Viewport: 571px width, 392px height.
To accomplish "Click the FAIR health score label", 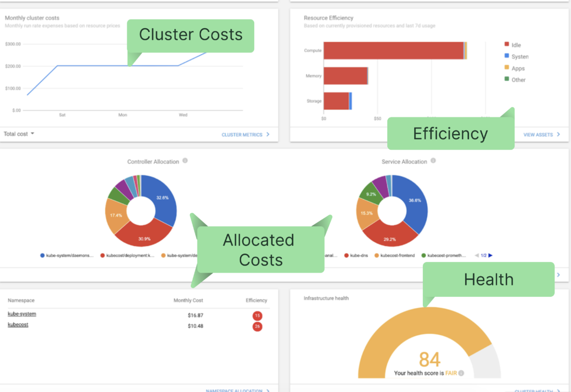I will pos(451,373).
